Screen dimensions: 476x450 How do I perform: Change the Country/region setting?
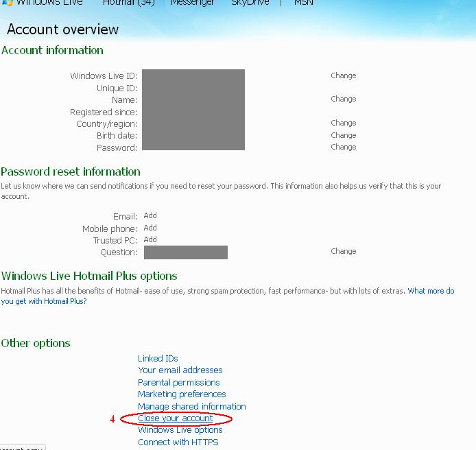coord(344,123)
